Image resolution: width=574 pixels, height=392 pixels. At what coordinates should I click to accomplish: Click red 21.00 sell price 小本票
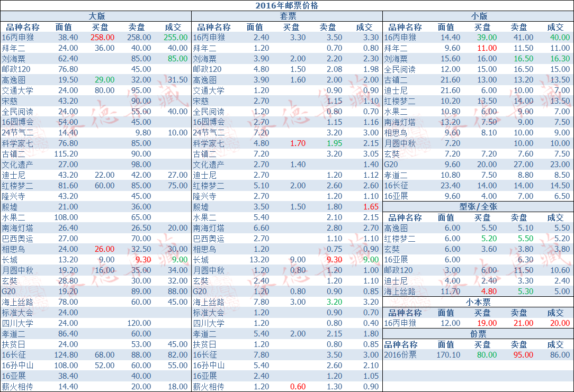pyautogui.click(x=524, y=323)
